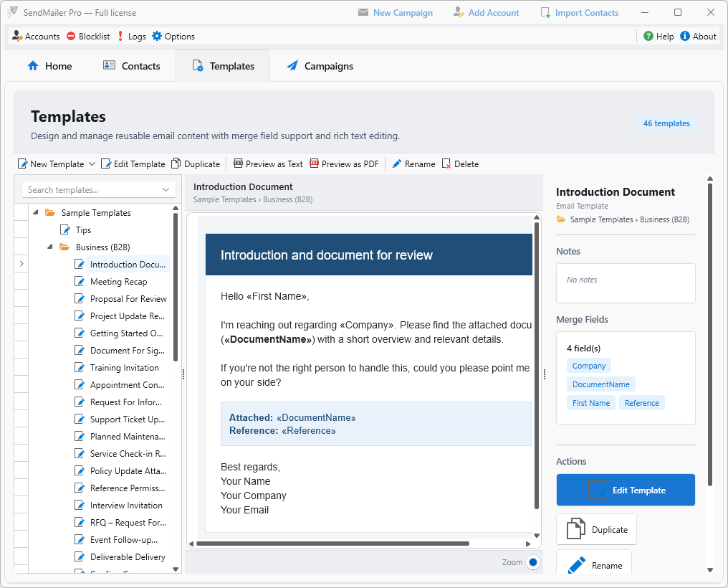View the Logs icon
This screenshot has height=588, width=728.
click(x=120, y=36)
